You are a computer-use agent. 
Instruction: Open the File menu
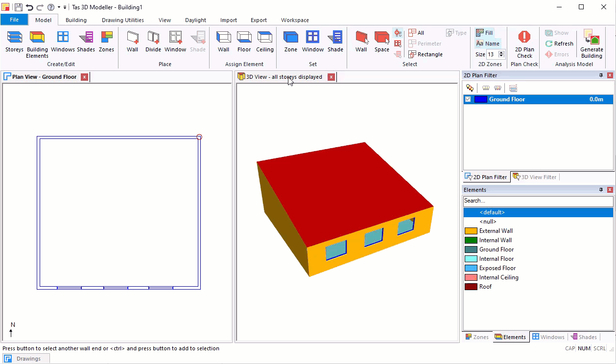(x=14, y=20)
